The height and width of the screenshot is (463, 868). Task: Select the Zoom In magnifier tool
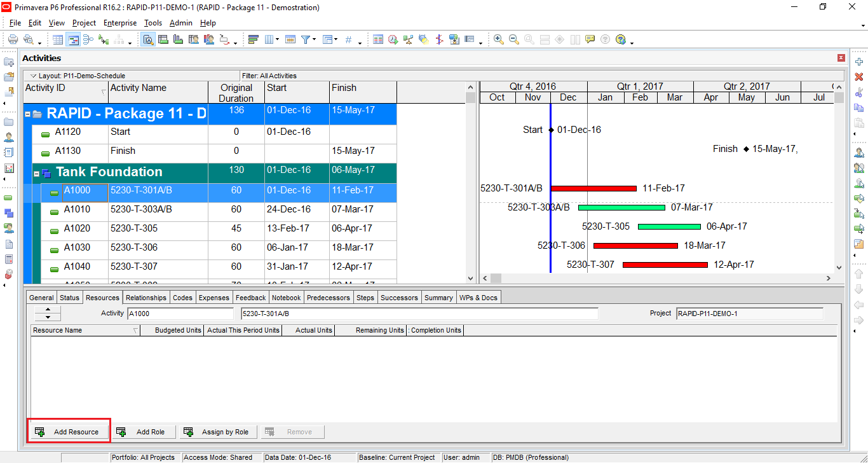498,39
